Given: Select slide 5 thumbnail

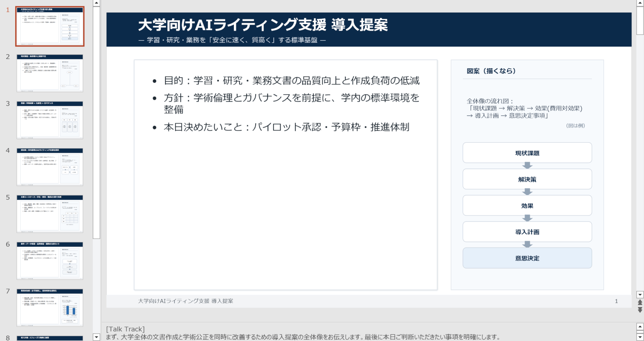Looking at the screenshot, I should click(x=50, y=214).
